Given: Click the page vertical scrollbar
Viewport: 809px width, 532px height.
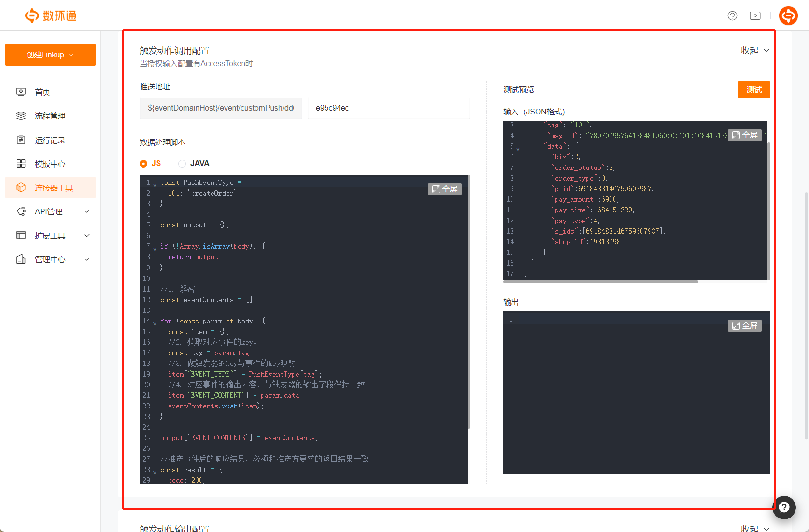Looking at the screenshot, I should [x=806, y=316].
